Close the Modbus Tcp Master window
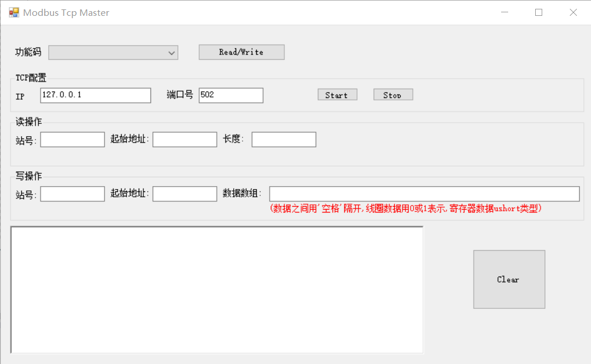Viewport: 591px width, 364px height. [x=573, y=12]
